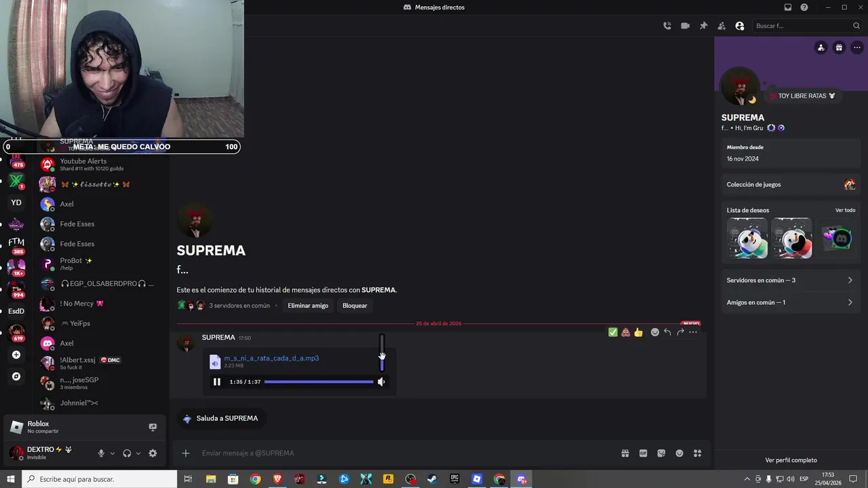Seek in the audio progress bar
This screenshot has height=488, width=868.
pos(319,382)
